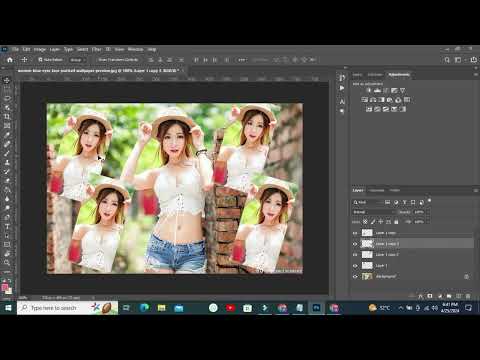This screenshot has width=480, height=360.
Task: Select the Horizontal Type tool
Action: point(7,226)
